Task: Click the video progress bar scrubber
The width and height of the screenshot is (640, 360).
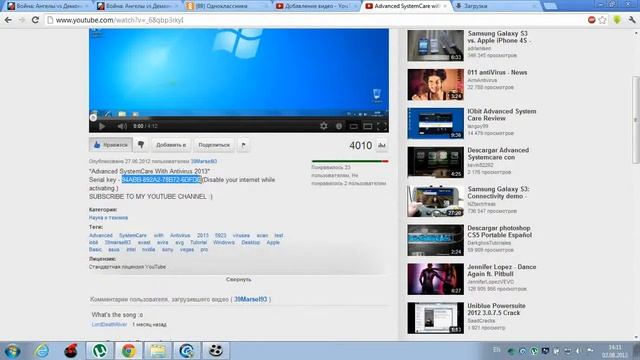Action: [x=93, y=118]
